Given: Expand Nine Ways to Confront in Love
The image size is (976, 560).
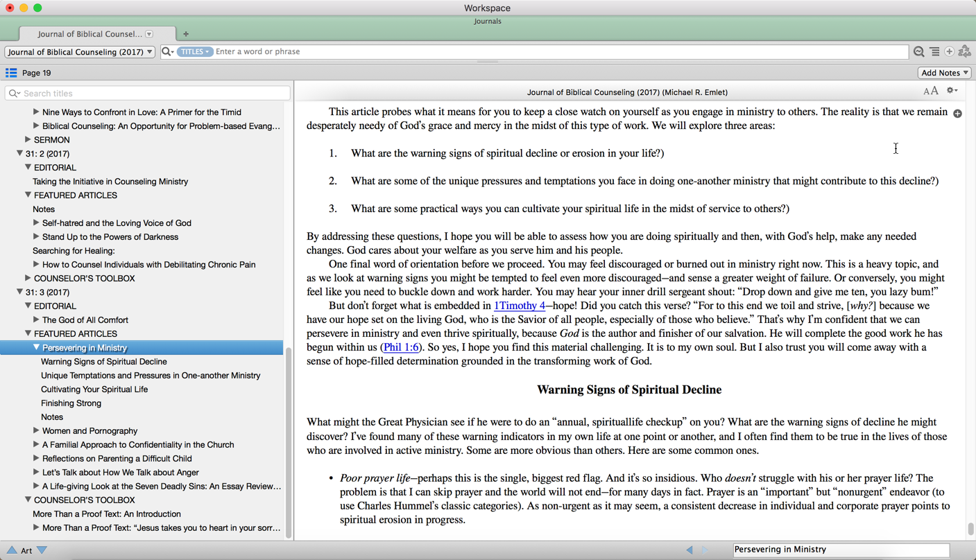Looking at the screenshot, I should (x=36, y=112).
